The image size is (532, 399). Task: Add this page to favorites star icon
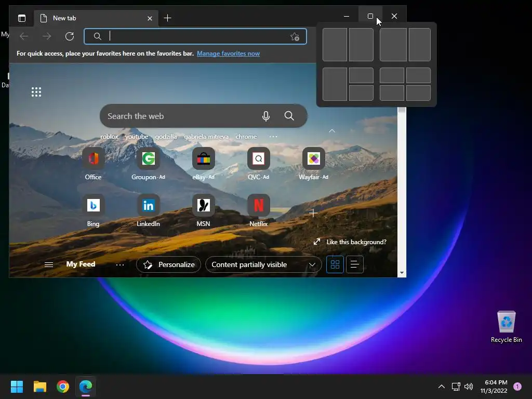click(295, 37)
